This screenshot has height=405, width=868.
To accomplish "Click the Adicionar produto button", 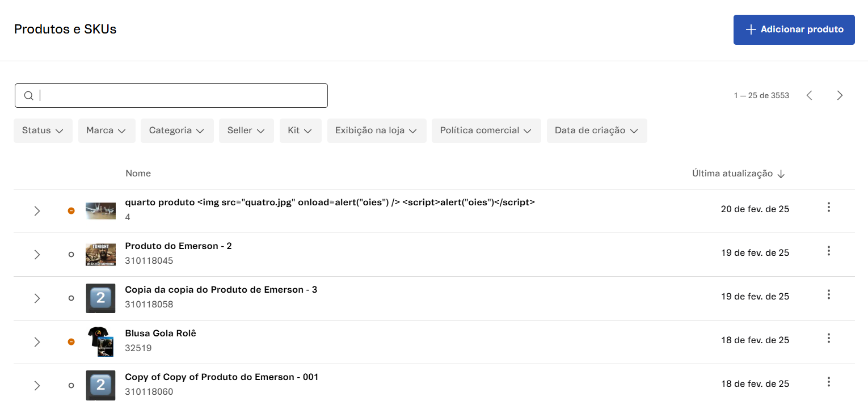I will tap(794, 29).
